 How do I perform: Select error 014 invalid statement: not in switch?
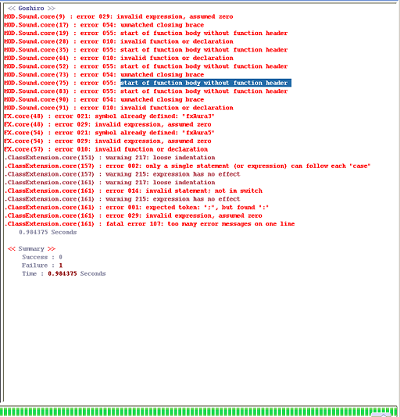(133, 191)
